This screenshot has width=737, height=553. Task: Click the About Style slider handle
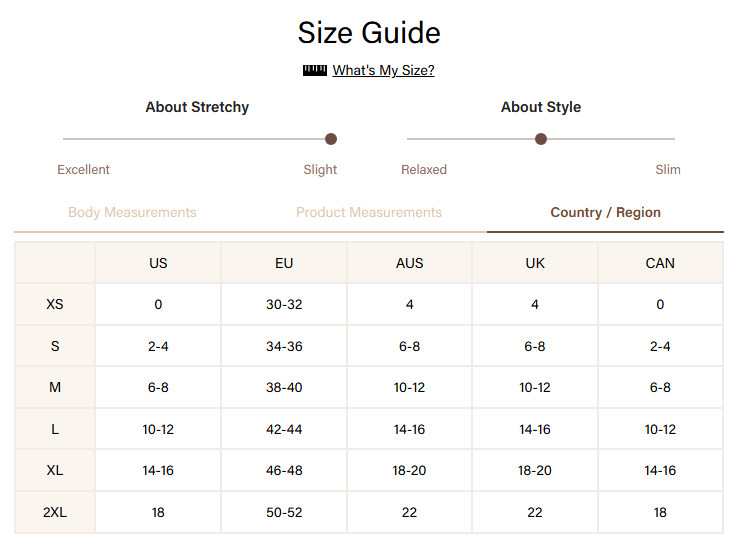pyautogui.click(x=541, y=139)
